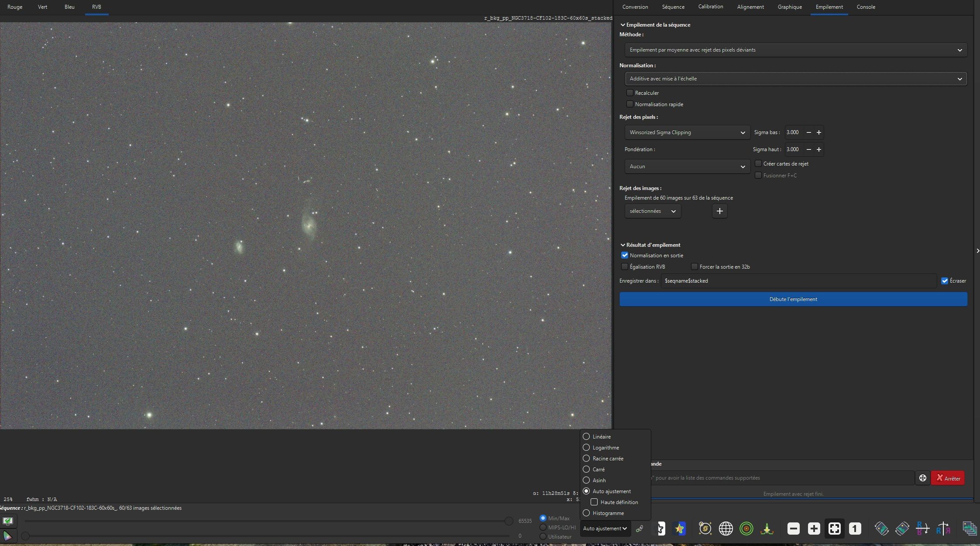The image size is (980, 546).
Task: Show the celestial grid globe icon
Action: tap(726, 529)
